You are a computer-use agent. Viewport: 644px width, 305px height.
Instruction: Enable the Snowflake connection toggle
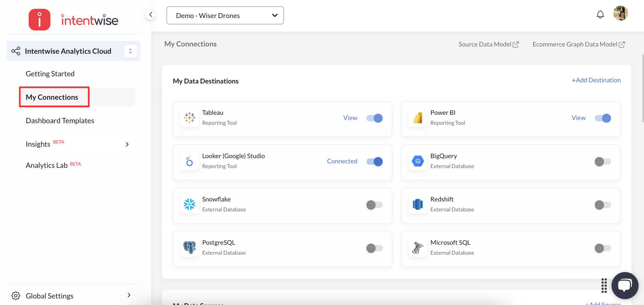(x=374, y=205)
